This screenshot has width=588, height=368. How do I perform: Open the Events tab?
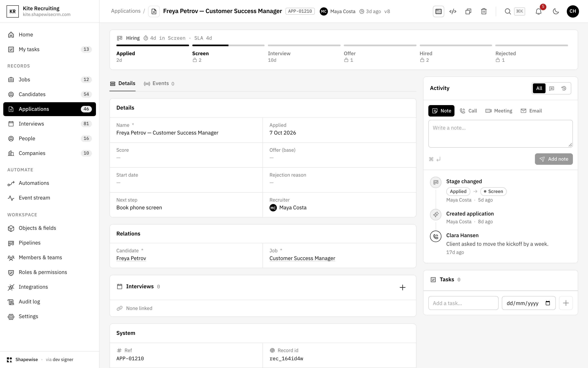click(159, 83)
